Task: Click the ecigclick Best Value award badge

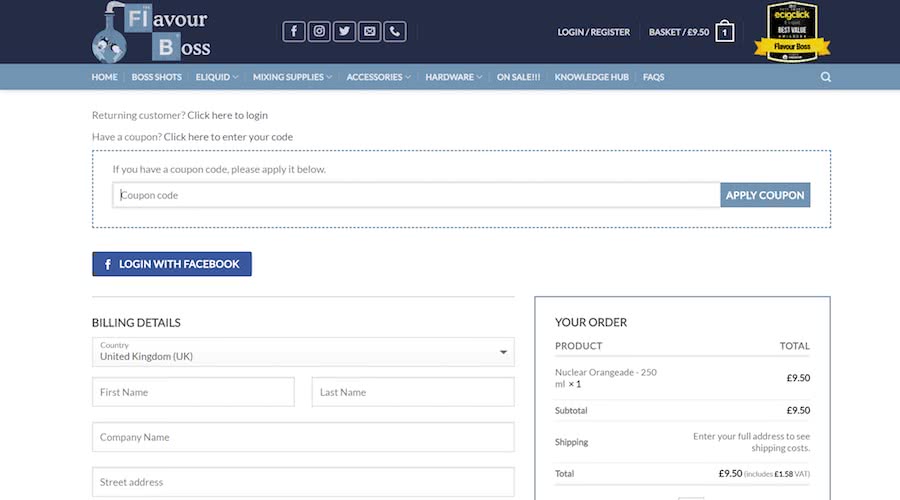Action: click(792, 32)
